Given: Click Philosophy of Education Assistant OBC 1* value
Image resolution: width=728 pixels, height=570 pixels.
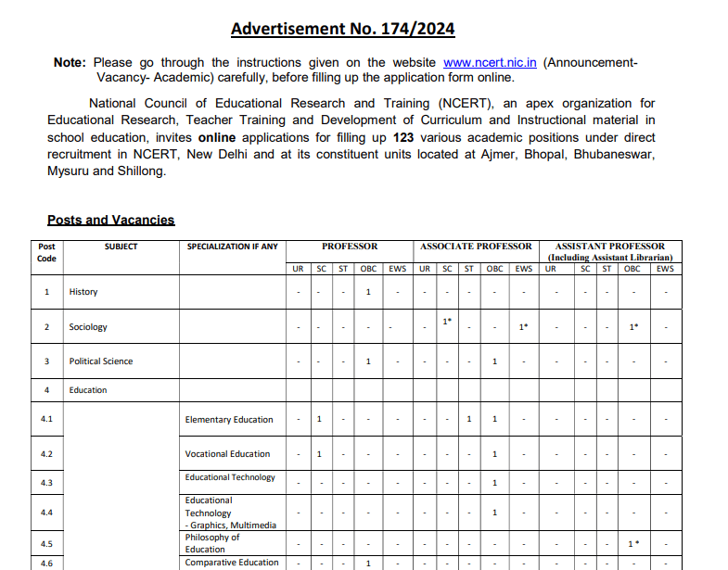Looking at the screenshot, I should point(633,543).
